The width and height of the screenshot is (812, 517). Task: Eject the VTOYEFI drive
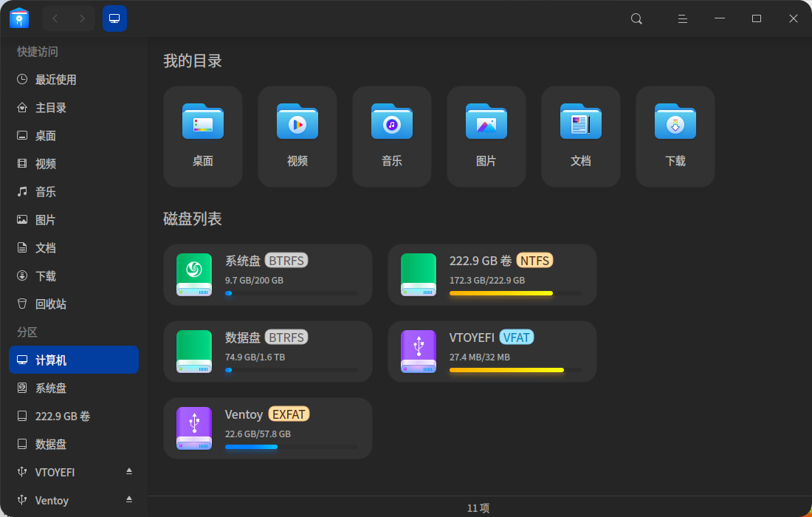pyautogui.click(x=129, y=471)
